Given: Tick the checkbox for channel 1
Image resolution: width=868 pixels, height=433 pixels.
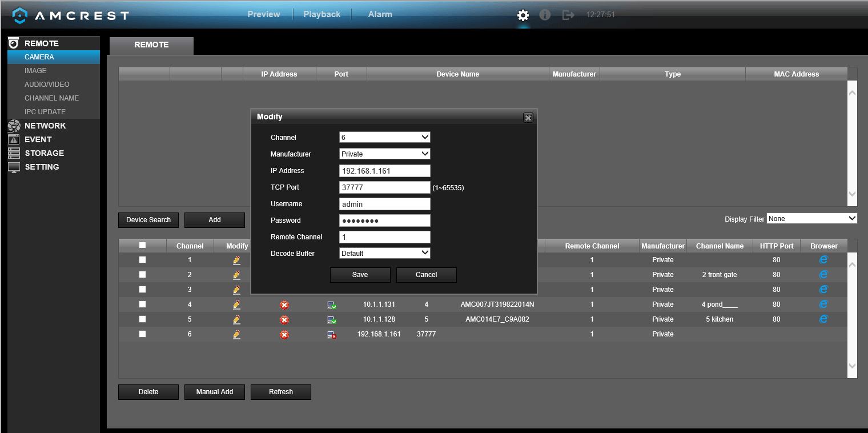Looking at the screenshot, I should 143,260.
